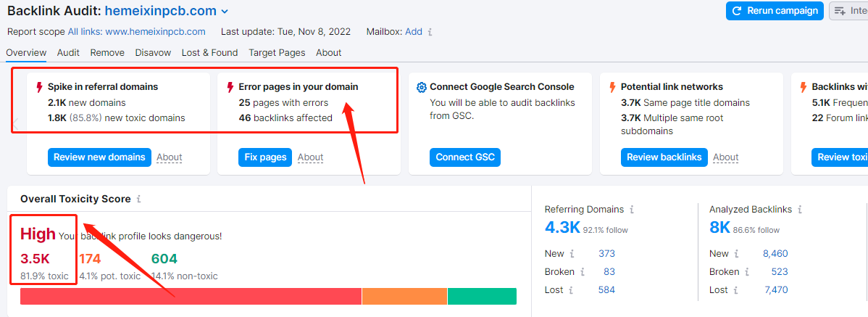Go to the Lost & Found tab
Image resolution: width=868 pixels, height=317 pixels.
coord(209,53)
